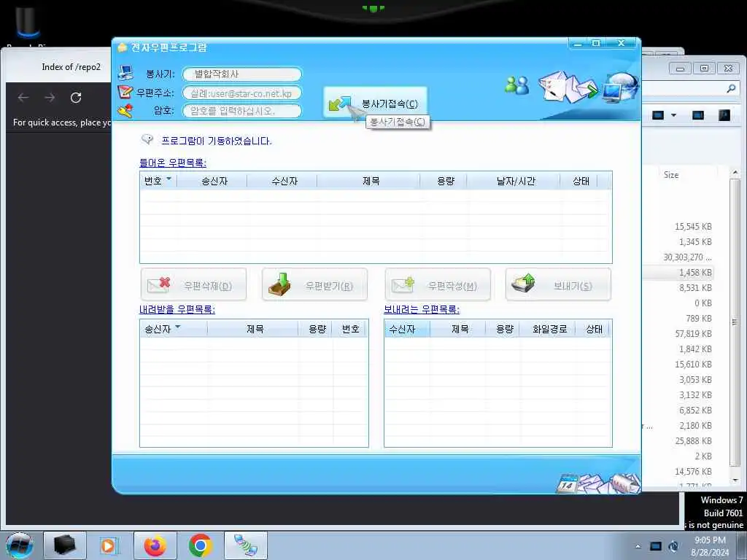Viewport: 747px width, 560px height.
Task: Sort inbox by 상태 status column
Action: click(x=578, y=181)
